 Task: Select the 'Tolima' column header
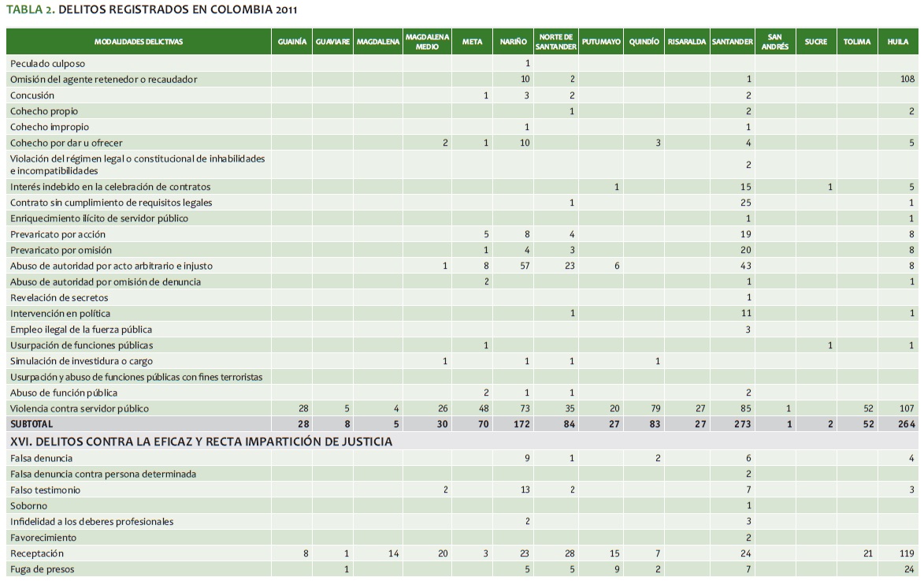856,42
